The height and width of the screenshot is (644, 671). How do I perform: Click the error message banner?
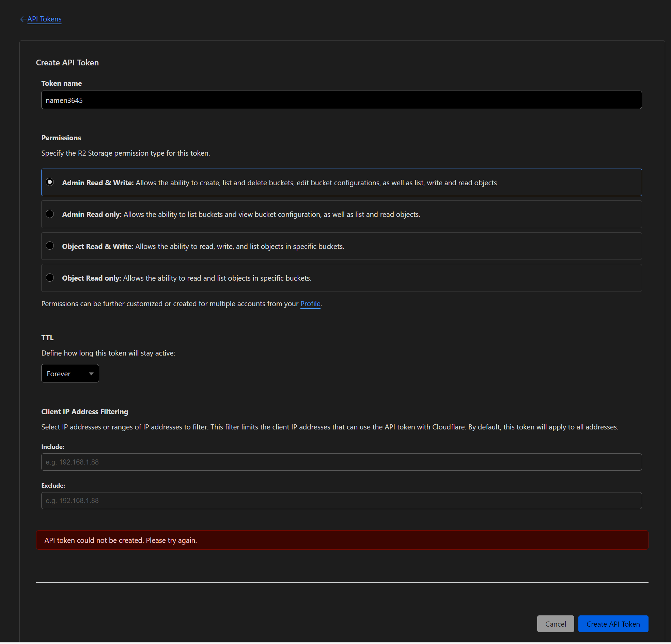point(342,540)
